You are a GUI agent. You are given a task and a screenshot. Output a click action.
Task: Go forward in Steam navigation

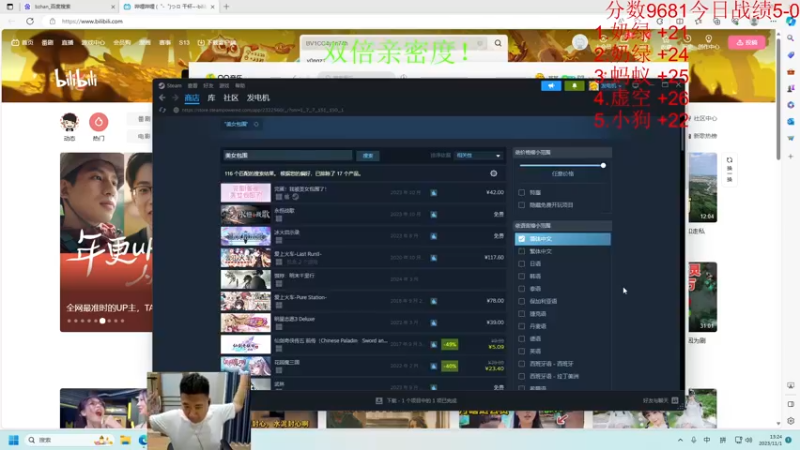click(x=175, y=97)
